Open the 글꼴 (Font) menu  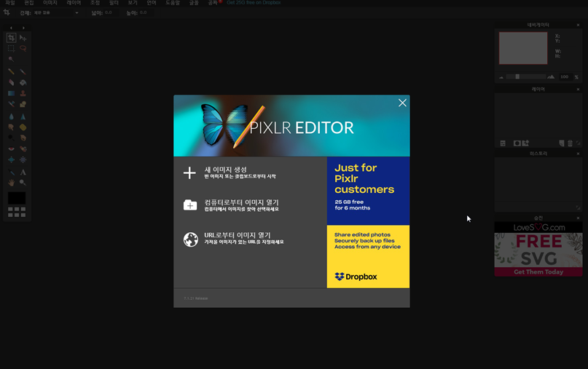tap(194, 3)
